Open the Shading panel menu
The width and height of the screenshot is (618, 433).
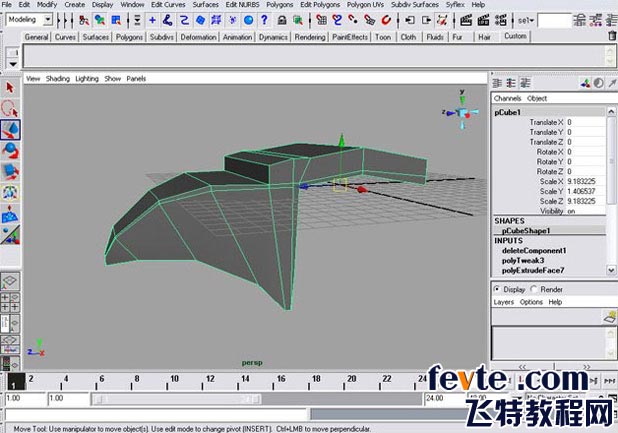coord(58,79)
